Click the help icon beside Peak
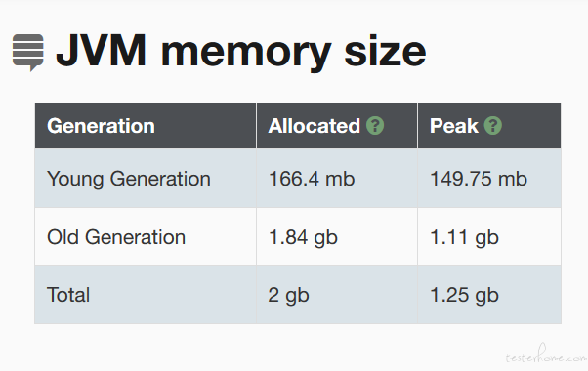This screenshot has width=588, height=371. point(492,125)
